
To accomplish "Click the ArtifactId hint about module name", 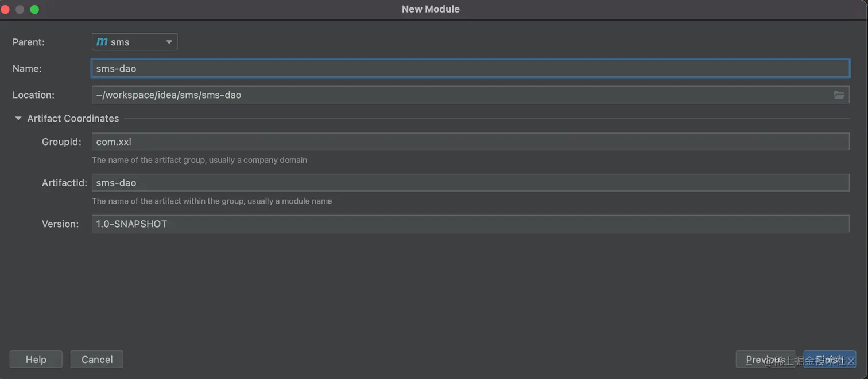I will pos(212,201).
